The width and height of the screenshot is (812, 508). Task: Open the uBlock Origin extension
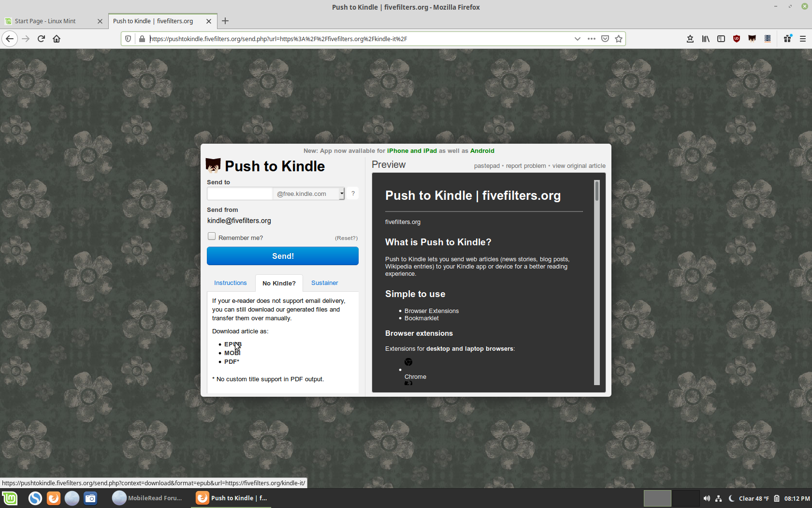(x=737, y=39)
